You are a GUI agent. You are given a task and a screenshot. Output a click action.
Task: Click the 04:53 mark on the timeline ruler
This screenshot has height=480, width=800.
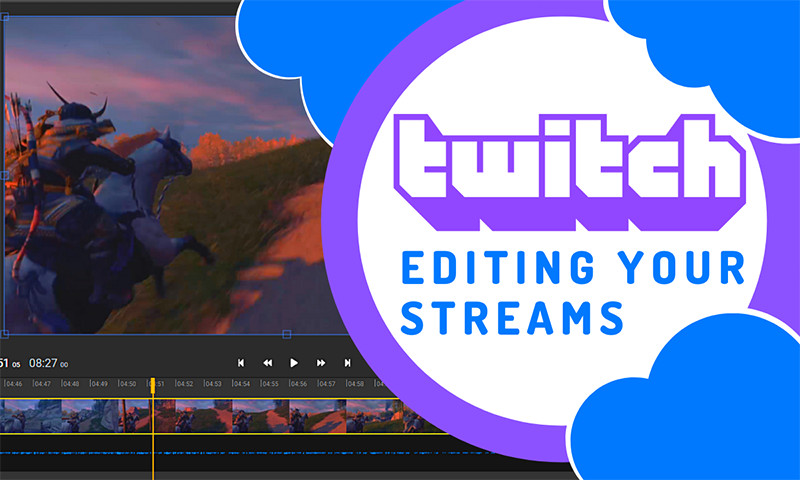tap(213, 384)
